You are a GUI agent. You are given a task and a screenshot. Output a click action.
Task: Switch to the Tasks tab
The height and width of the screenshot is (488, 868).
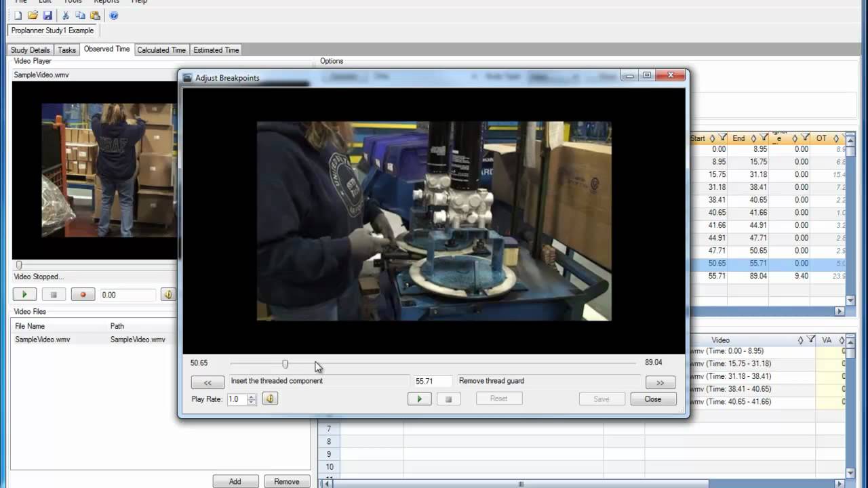[66, 50]
